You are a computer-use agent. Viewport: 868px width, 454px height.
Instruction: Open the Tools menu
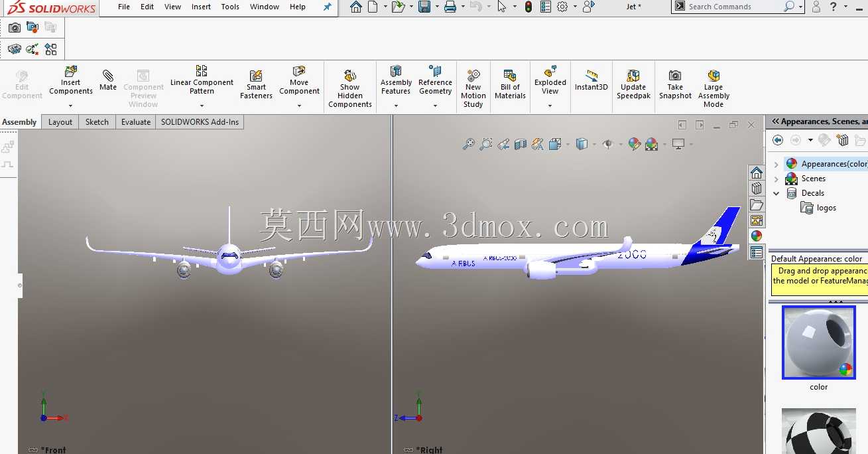point(230,7)
